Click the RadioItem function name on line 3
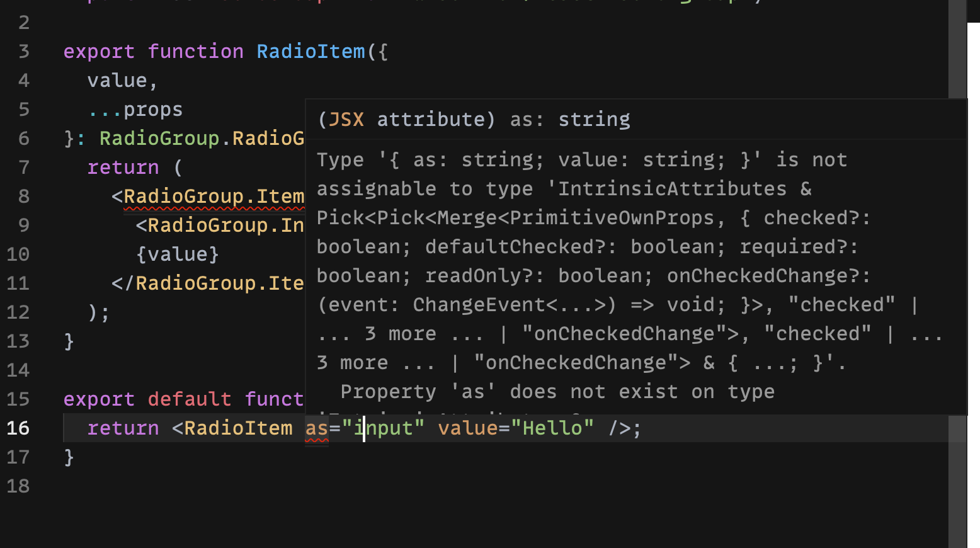 pyautogui.click(x=311, y=51)
